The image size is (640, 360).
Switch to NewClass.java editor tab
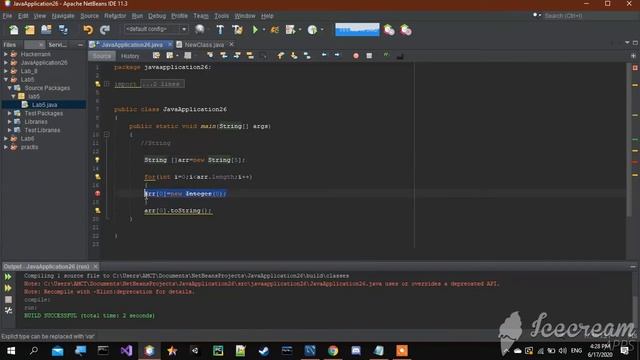point(204,44)
